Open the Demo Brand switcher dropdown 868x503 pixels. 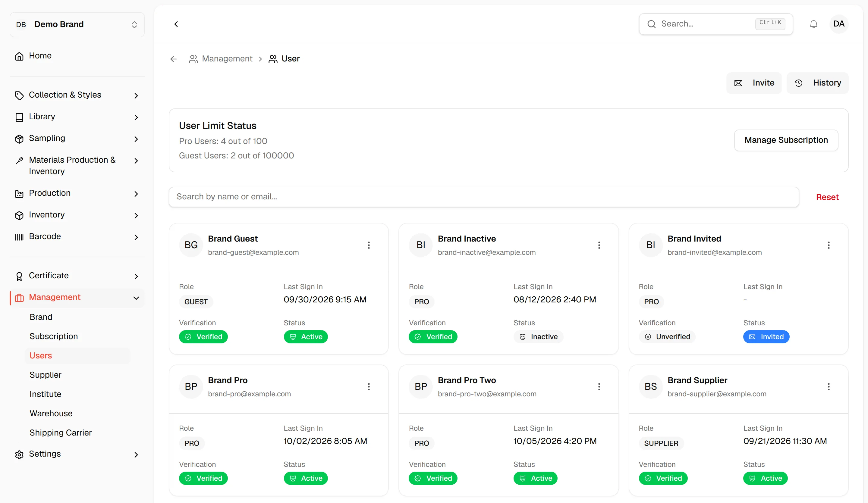click(77, 24)
